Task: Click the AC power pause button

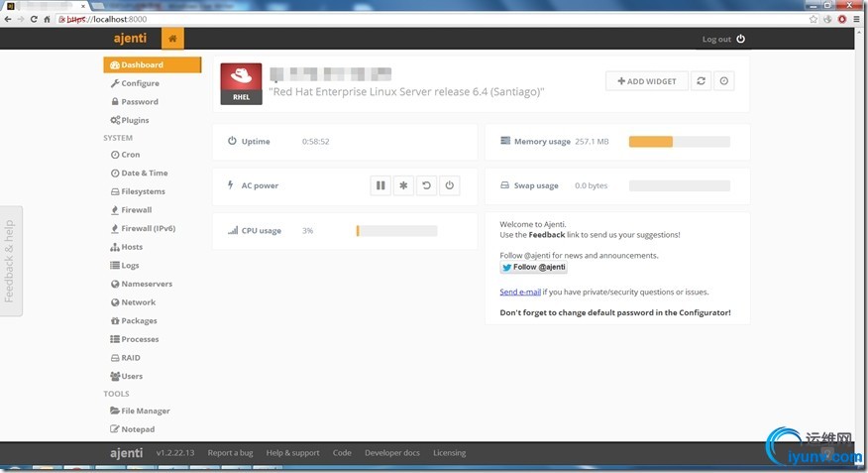Action: 380,185
